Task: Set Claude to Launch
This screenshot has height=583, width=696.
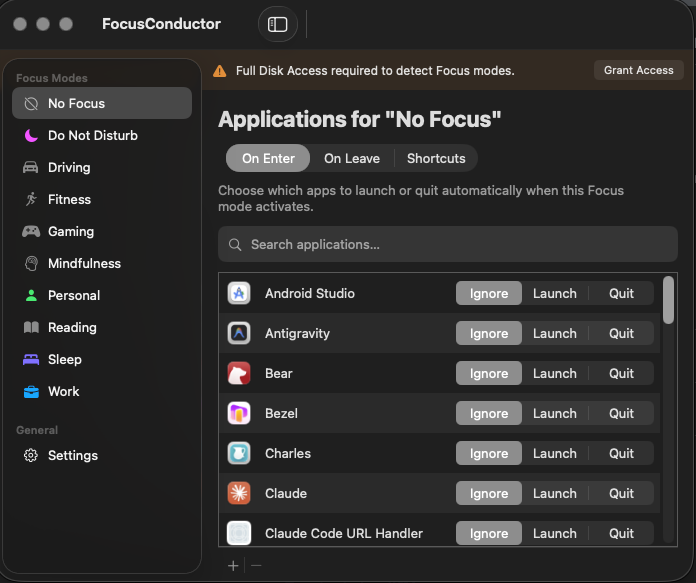Action: point(555,493)
